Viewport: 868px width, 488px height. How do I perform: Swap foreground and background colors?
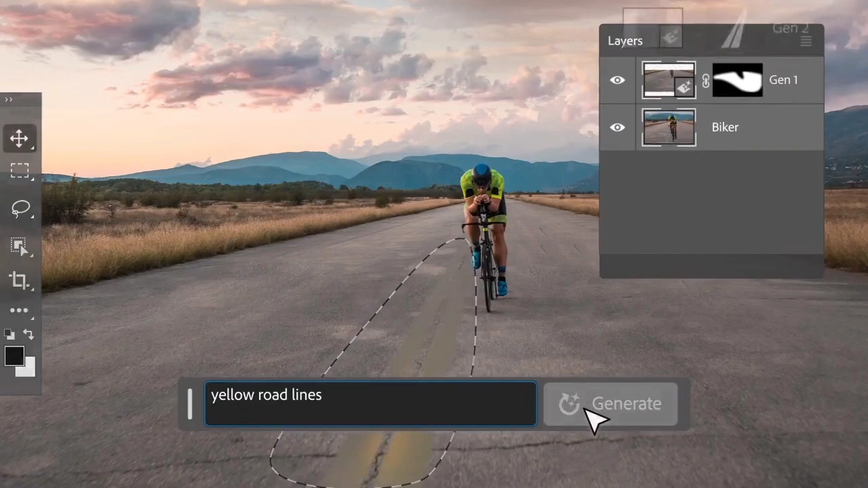[28, 334]
